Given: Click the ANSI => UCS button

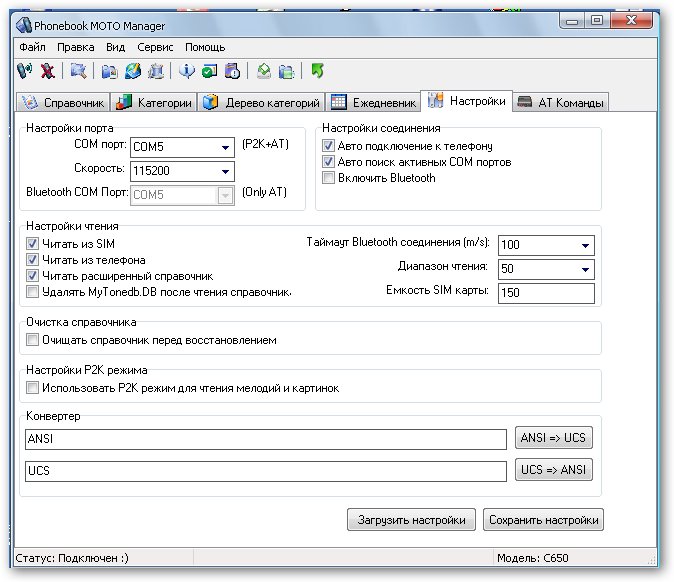Looking at the screenshot, I should 554,438.
